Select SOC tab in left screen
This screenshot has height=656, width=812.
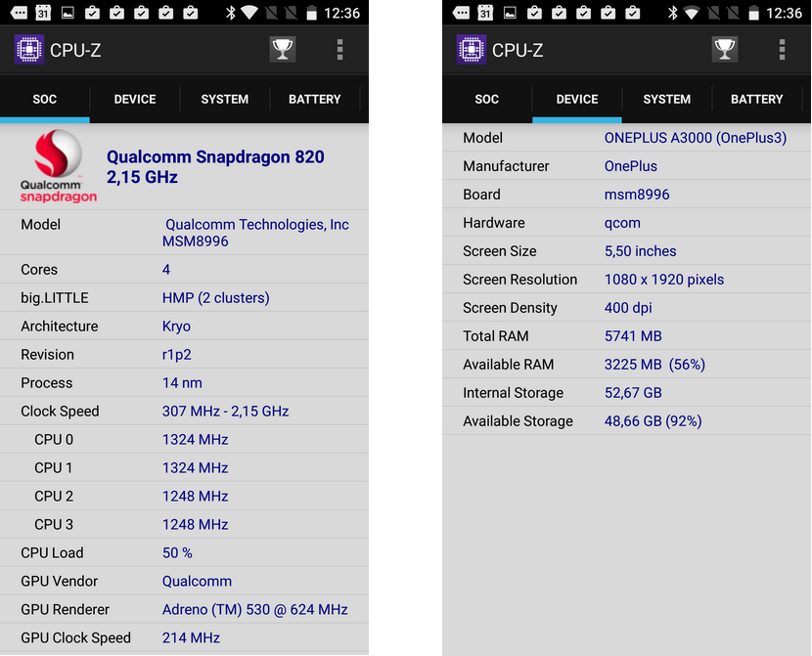tap(45, 99)
